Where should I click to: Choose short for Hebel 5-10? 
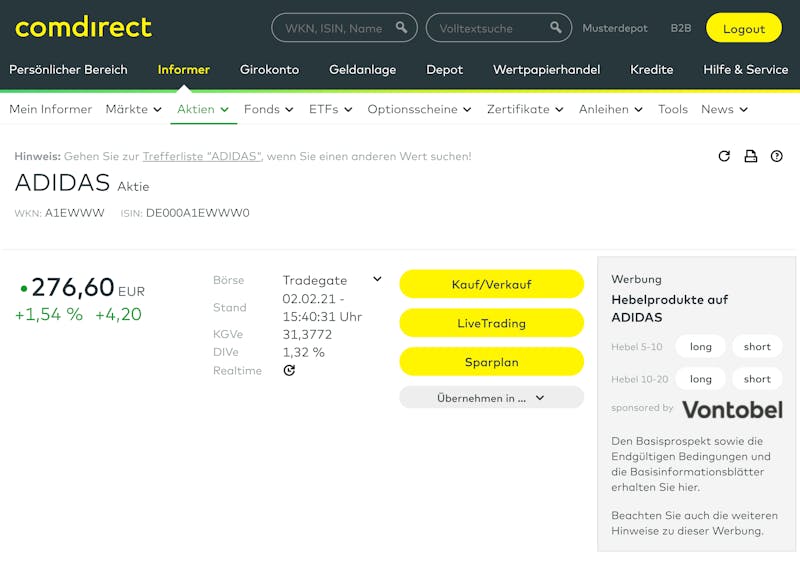(757, 346)
